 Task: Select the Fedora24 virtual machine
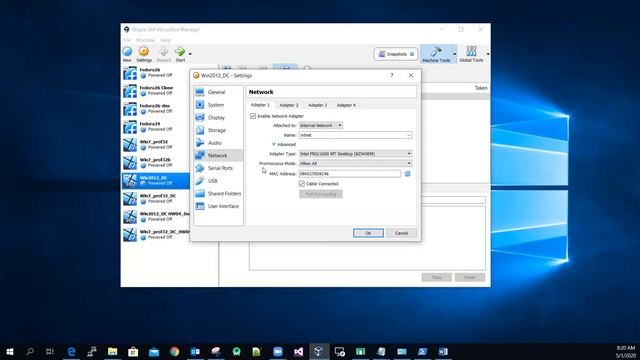pyautogui.click(x=156, y=127)
